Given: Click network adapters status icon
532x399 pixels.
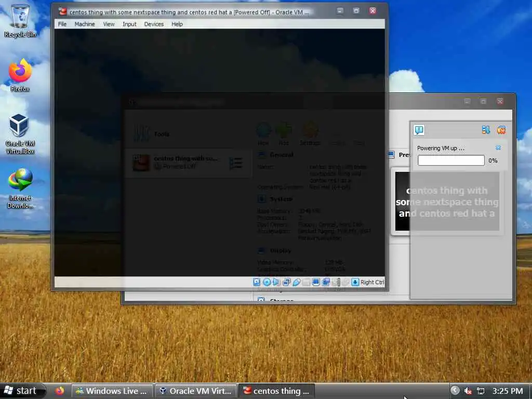Looking at the screenshot, I should (286, 282).
